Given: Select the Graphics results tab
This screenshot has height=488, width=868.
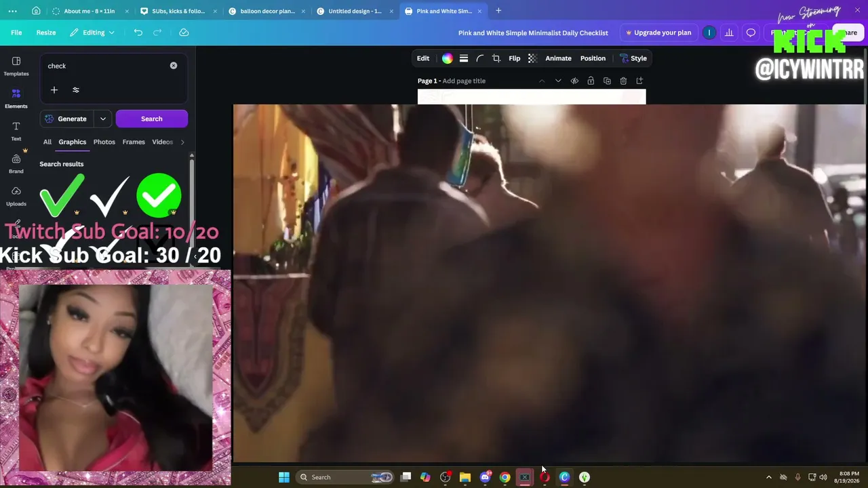Looking at the screenshot, I should coord(73,142).
